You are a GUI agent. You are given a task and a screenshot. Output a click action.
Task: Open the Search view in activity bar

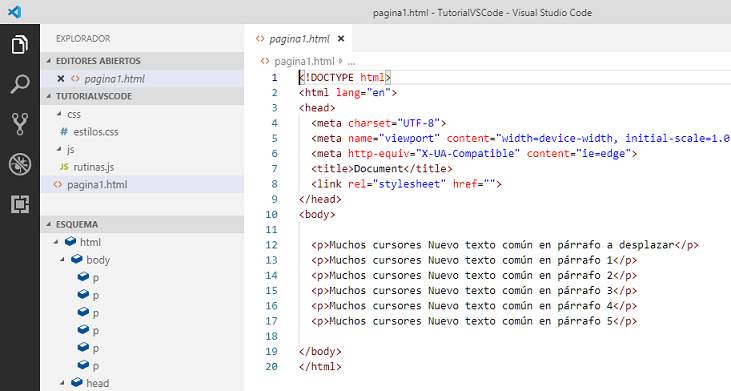20,84
